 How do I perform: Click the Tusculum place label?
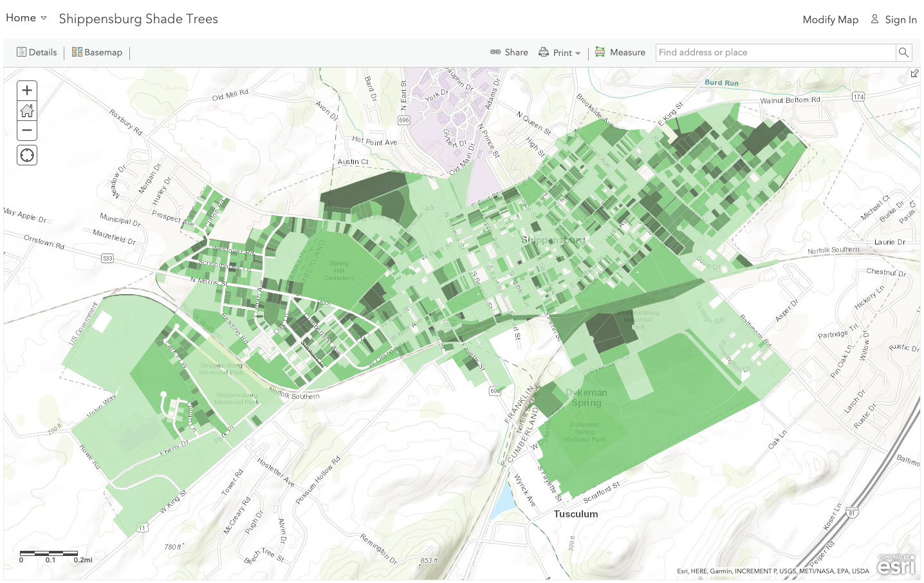(x=576, y=514)
